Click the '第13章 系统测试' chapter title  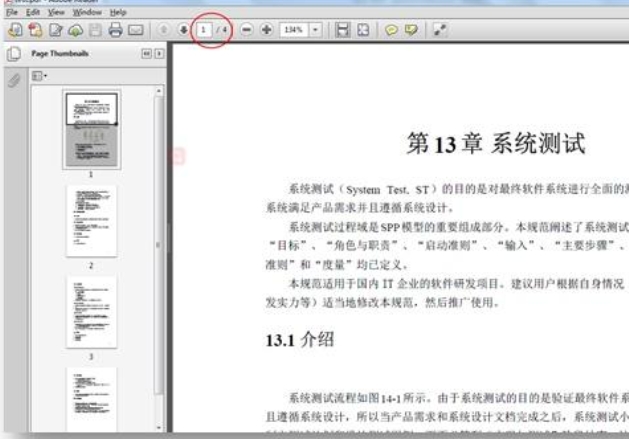tap(496, 143)
